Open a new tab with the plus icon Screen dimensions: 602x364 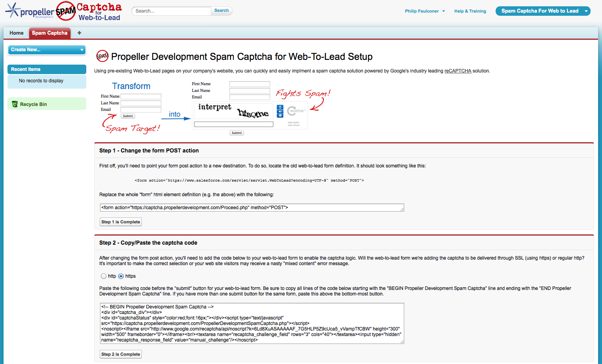pyautogui.click(x=79, y=33)
